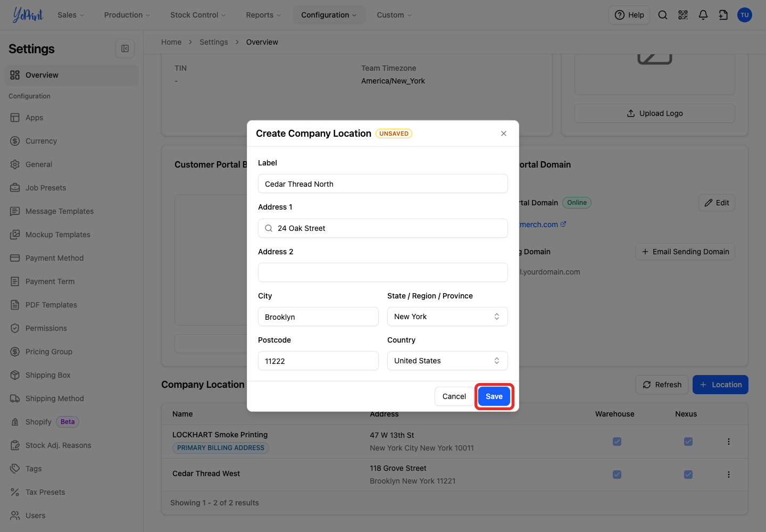Click the Settings breadcrumb link
The height and width of the screenshot is (532, 766).
point(214,42)
